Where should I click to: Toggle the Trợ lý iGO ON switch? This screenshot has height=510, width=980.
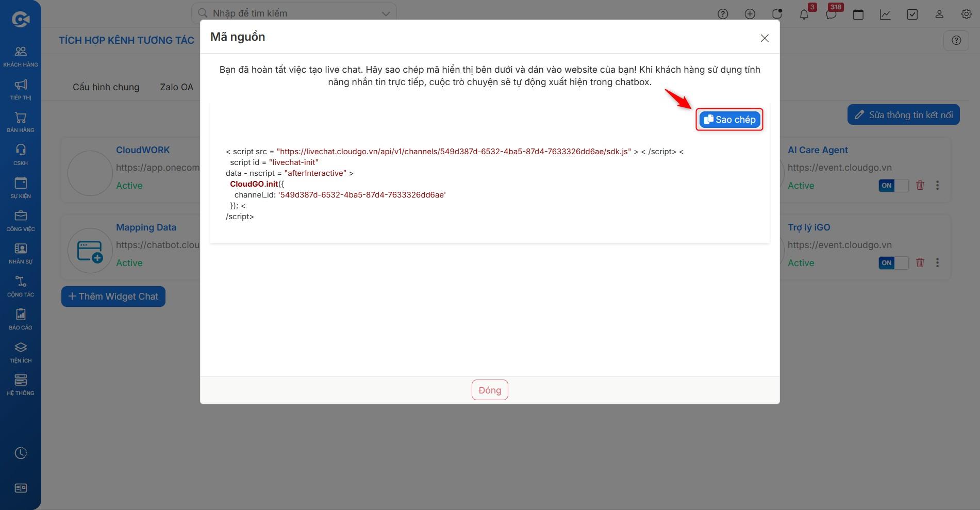point(893,263)
